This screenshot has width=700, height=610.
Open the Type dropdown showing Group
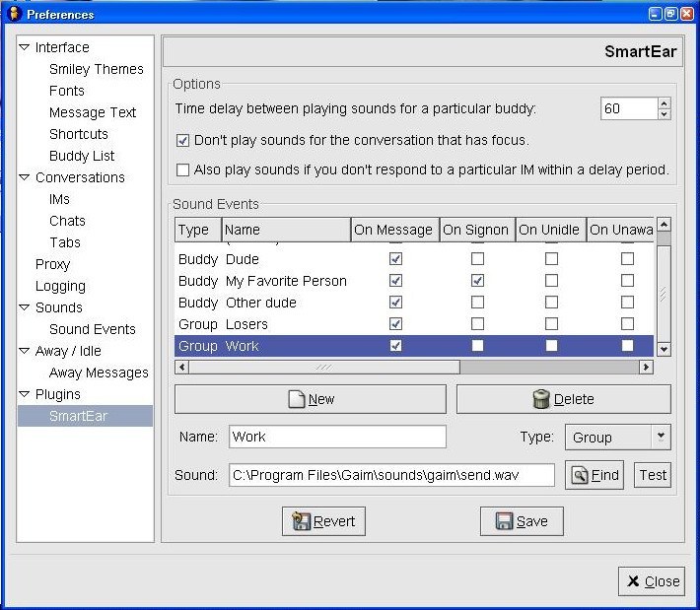coord(618,438)
